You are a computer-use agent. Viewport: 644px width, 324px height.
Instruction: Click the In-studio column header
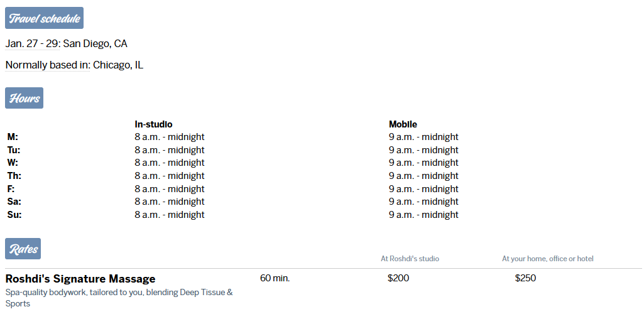(x=153, y=124)
